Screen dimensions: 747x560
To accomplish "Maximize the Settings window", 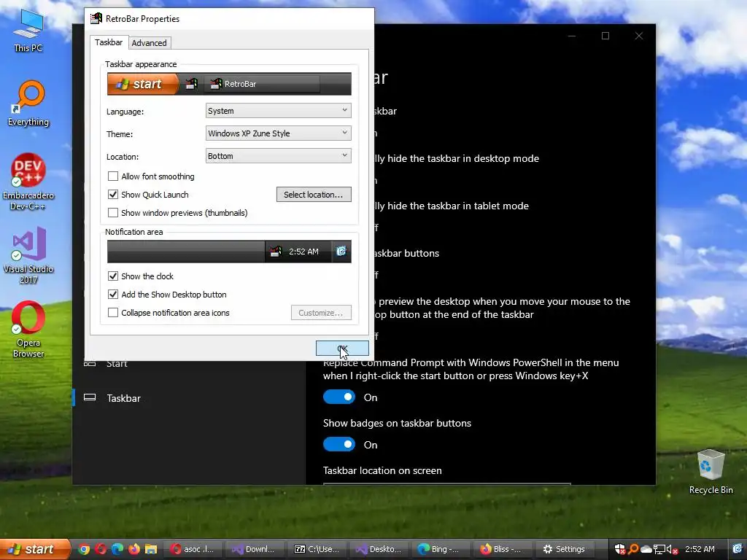I will click(605, 36).
